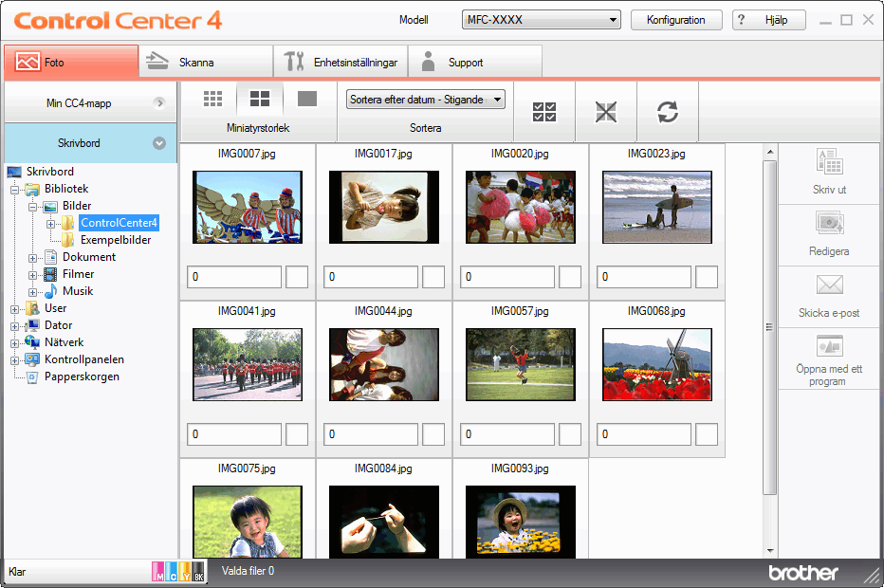Screen dimensions: 884x588
Task: Click the Skriv ut print icon
Action: (829, 162)
